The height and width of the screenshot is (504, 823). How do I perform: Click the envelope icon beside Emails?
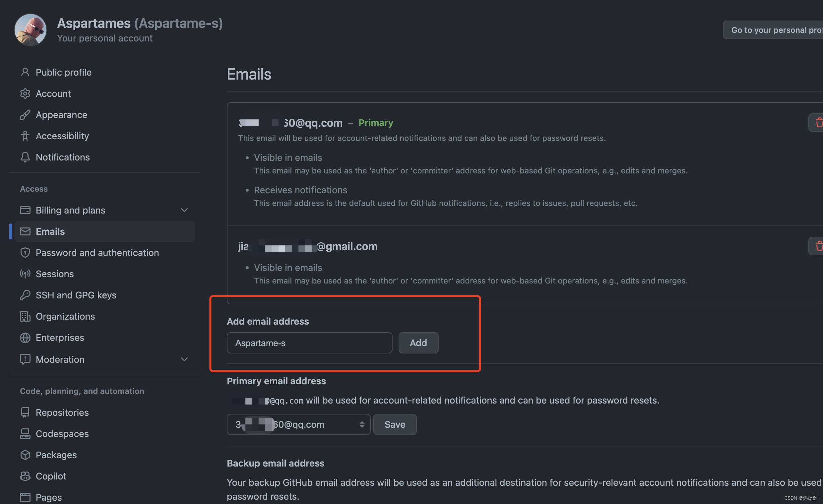coord(25,231)
